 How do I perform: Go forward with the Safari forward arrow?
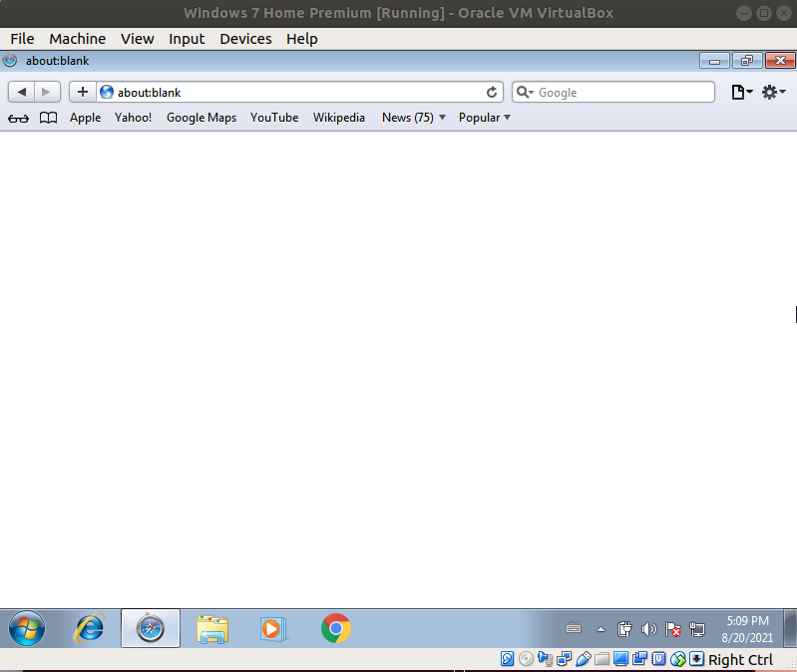pos(47,92)
